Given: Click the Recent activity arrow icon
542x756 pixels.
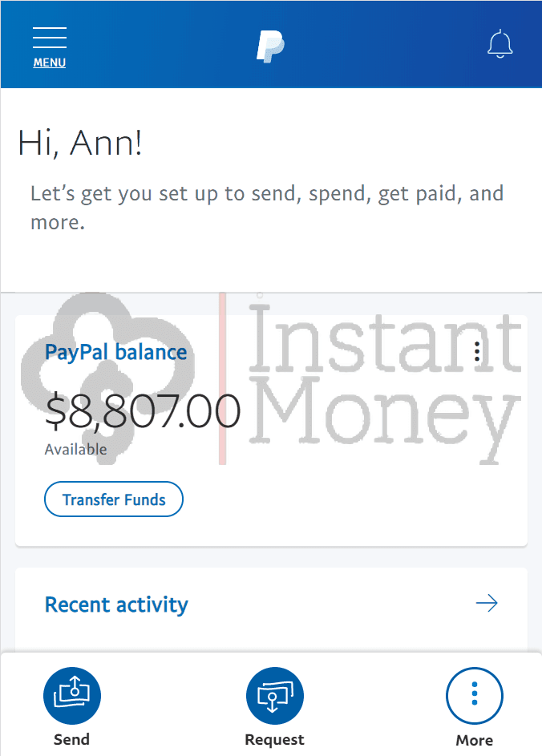Looking at the screenshot, I should click(487, 603).
